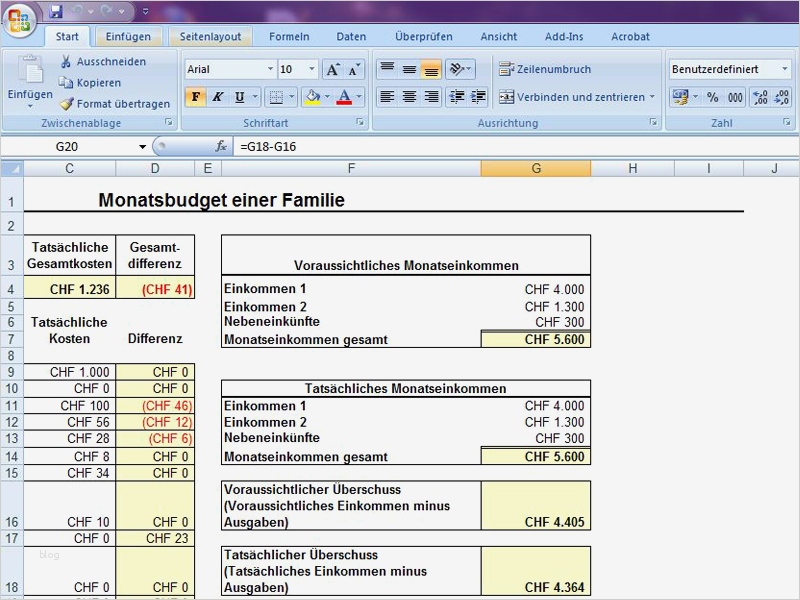Expand the Verbinden und zentrieren dropdown arrow
This screenshot has width=800, height=600.
652,97
